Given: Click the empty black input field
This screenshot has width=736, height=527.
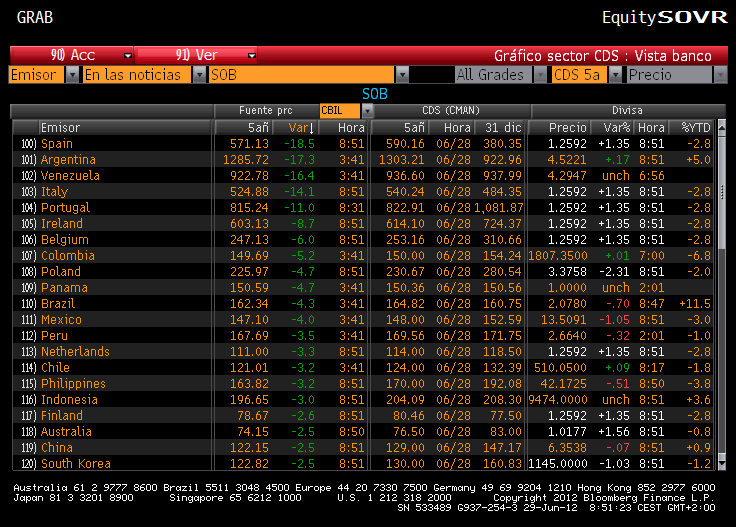Looking at the screenshot, I should point(431,75).
